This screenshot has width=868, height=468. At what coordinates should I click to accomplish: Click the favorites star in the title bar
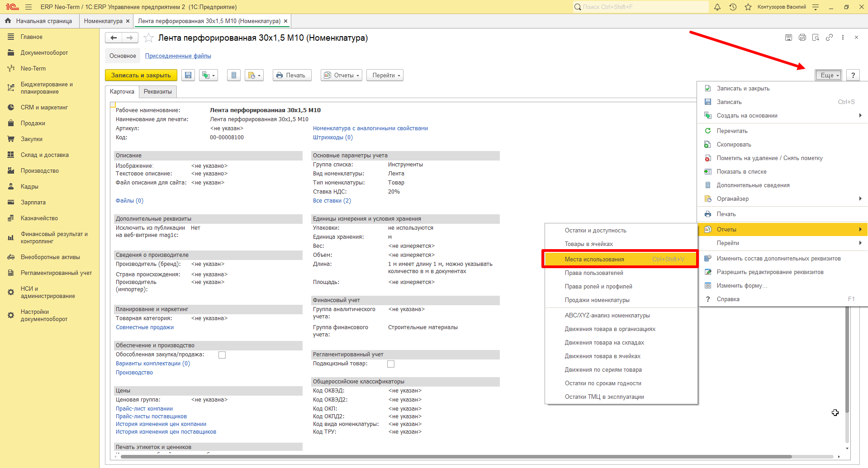click(748, 7)
